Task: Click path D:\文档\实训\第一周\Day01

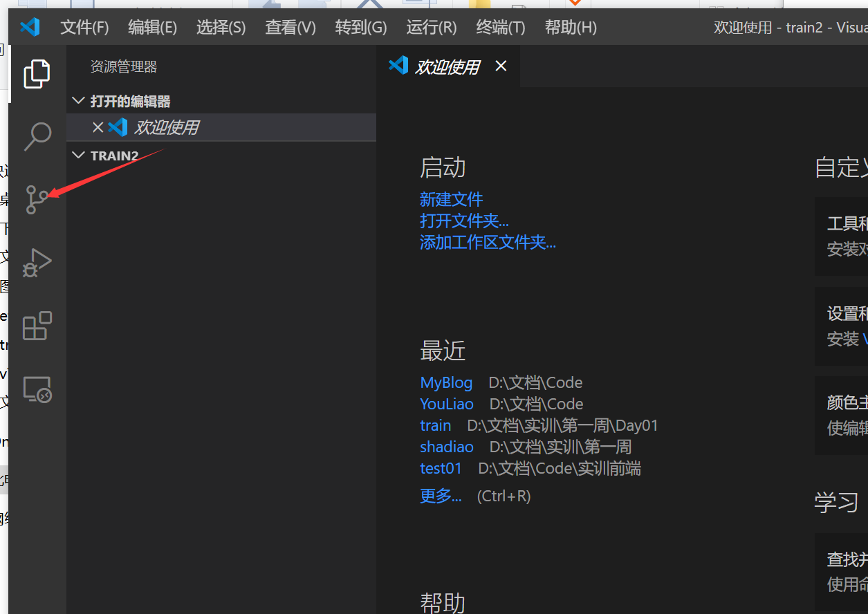Action: pyautogui.click(x=562, y=426)
